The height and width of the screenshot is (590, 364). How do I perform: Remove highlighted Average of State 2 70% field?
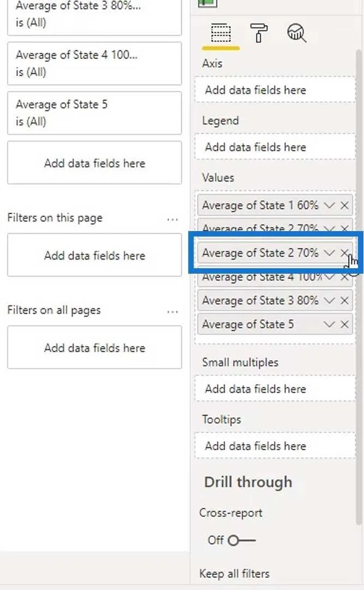coord(344,253)
